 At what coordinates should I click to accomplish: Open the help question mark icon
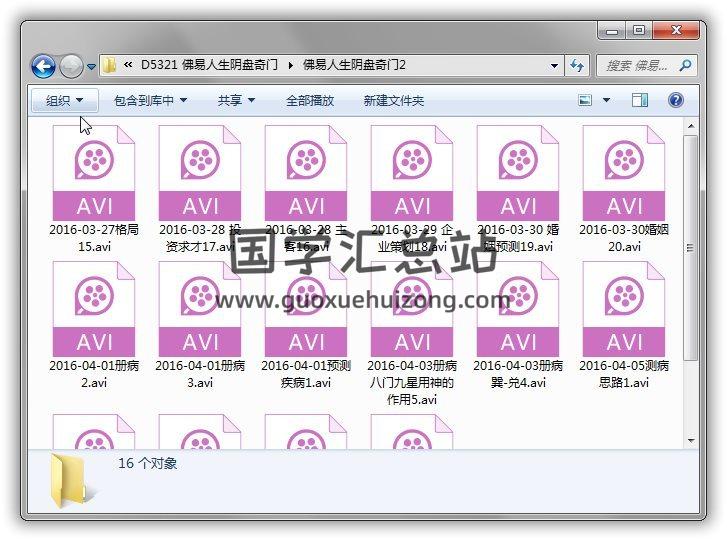[x=676, y=100]
